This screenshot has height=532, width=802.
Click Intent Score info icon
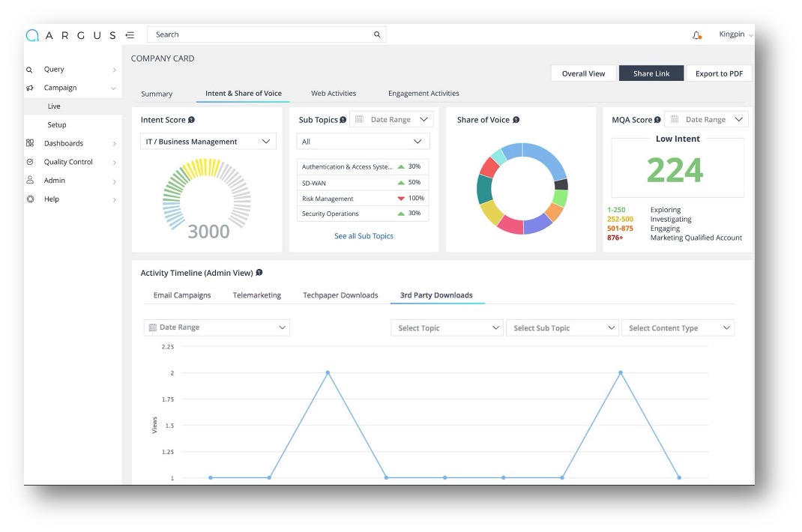tap(191, 120)
